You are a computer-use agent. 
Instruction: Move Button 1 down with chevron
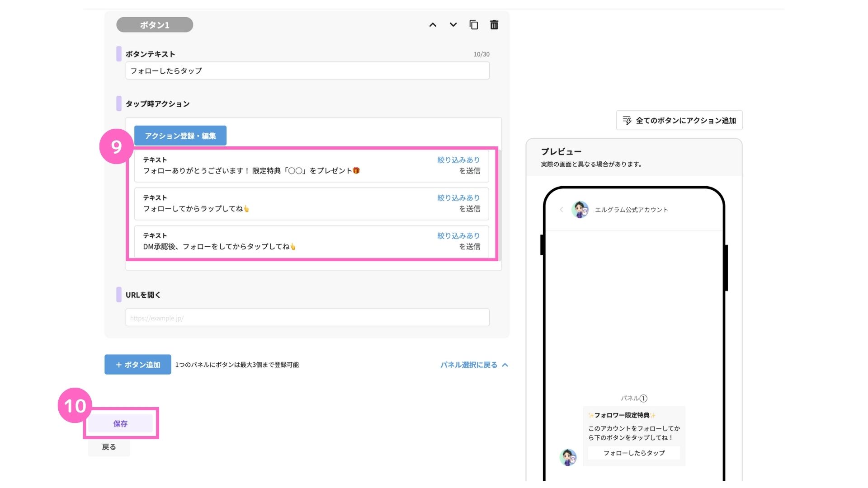[453, 25]
